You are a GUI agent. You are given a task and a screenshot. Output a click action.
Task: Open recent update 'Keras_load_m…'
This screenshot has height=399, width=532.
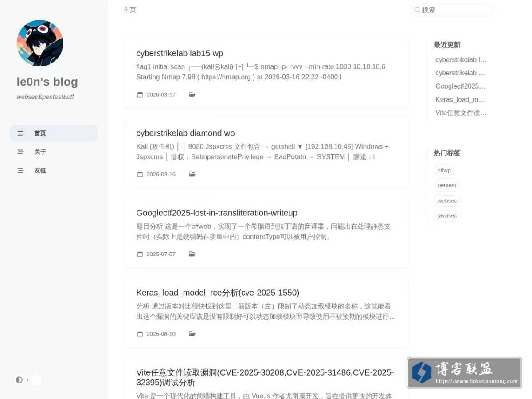(461, 99)
